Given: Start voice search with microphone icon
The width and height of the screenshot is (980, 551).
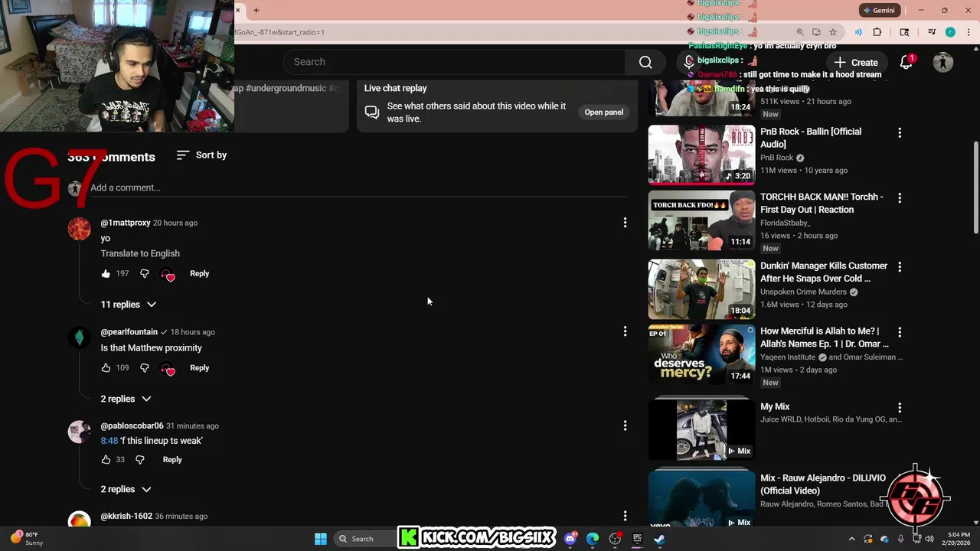Looking at the screenshot, I should click(689, 62).
